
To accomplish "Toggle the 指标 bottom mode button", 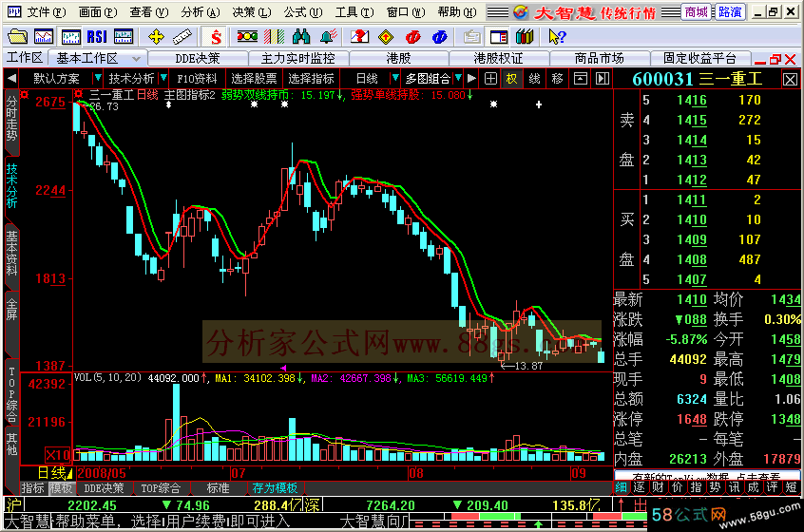I will [33, 488].
